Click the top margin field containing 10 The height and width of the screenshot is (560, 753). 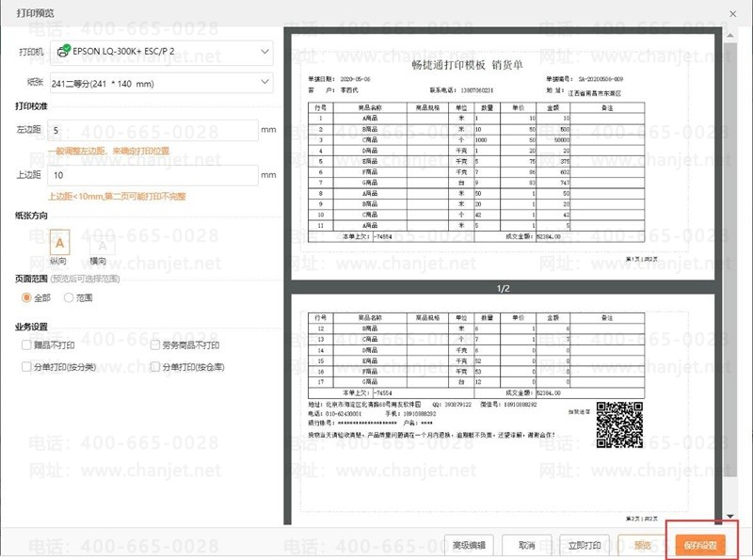tap(153, 175)
